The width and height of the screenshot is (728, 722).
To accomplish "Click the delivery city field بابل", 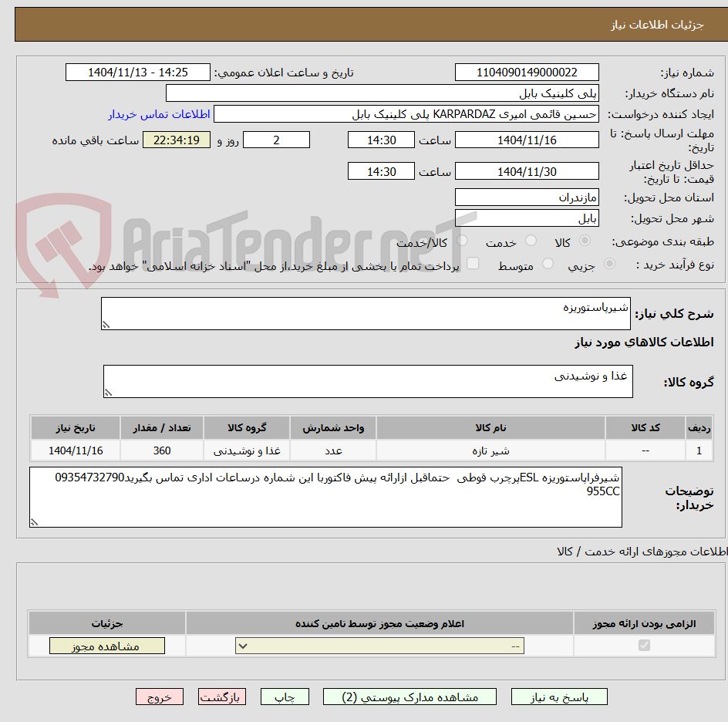I will click(x=527, y=218).
